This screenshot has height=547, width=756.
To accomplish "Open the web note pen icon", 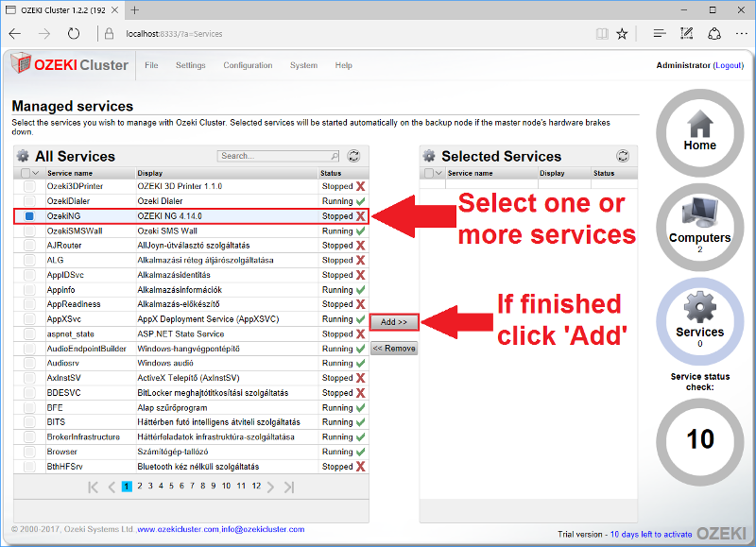I will point(687,33).
